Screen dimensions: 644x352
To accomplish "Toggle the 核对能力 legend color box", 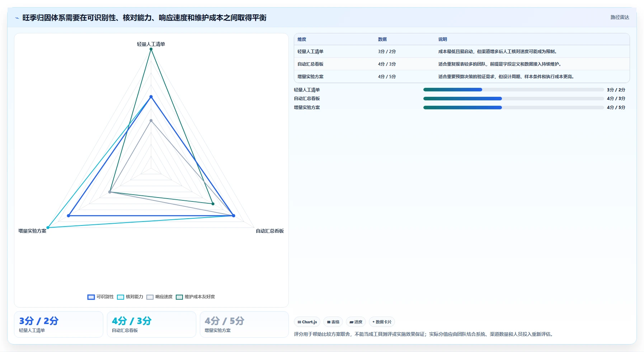I will coord(121,297).
